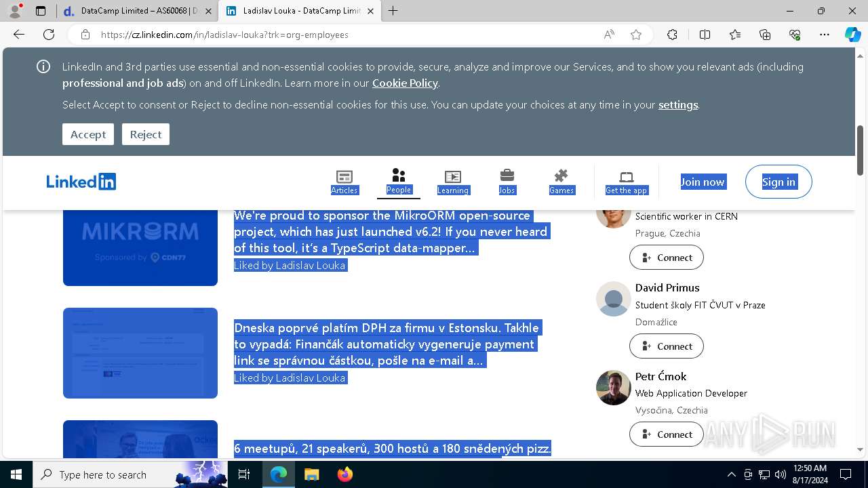
Task: Open the Favorites list icon
Action: pyautogui.click(x=735, y=35)
